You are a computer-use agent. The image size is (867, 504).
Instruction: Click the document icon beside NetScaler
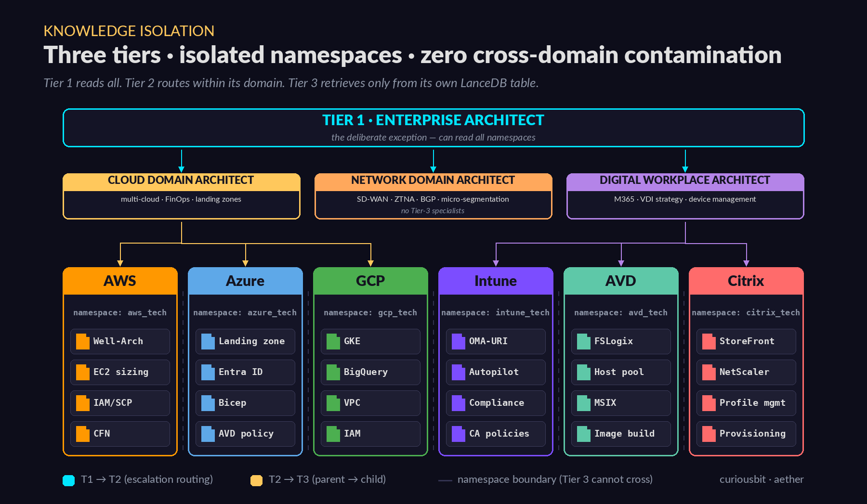point(709,372)
